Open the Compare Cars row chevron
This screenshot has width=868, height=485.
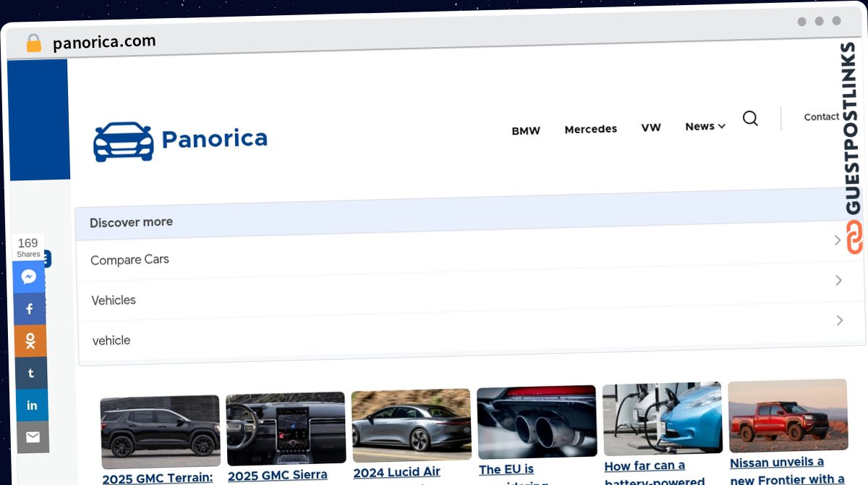(x=838, y=240)
